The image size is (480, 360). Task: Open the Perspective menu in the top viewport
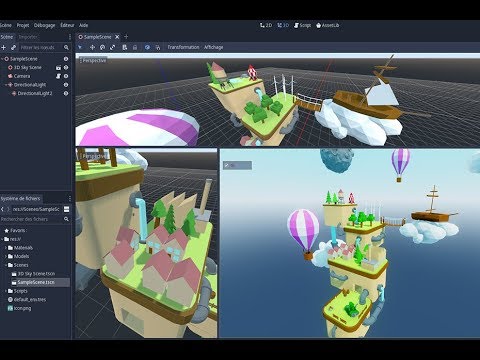93,61
